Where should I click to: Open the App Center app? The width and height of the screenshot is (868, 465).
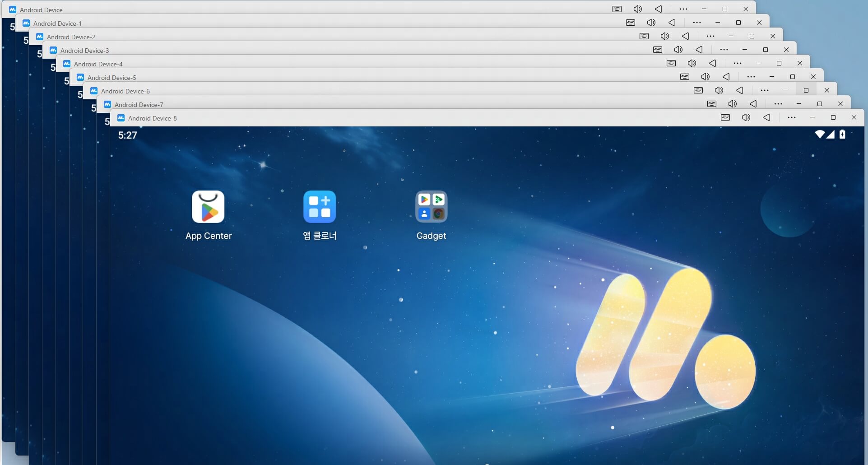point(208,207)
